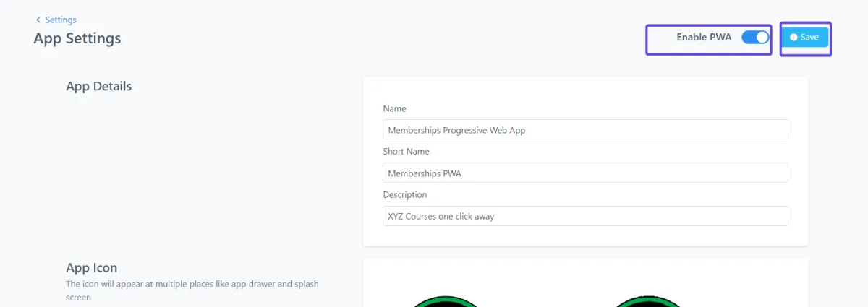Click the Description field label

point(405,195)
